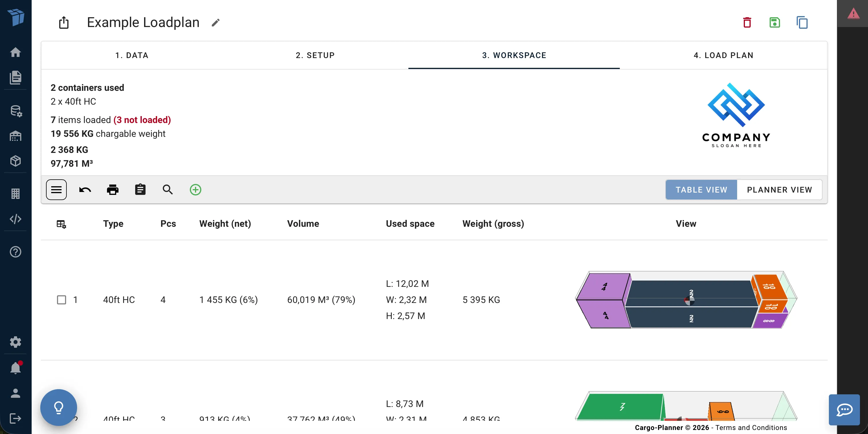The image size is (868, 434).
Task: Click 'L: 12,02 M' used space value
Action: tap(407, 283)
